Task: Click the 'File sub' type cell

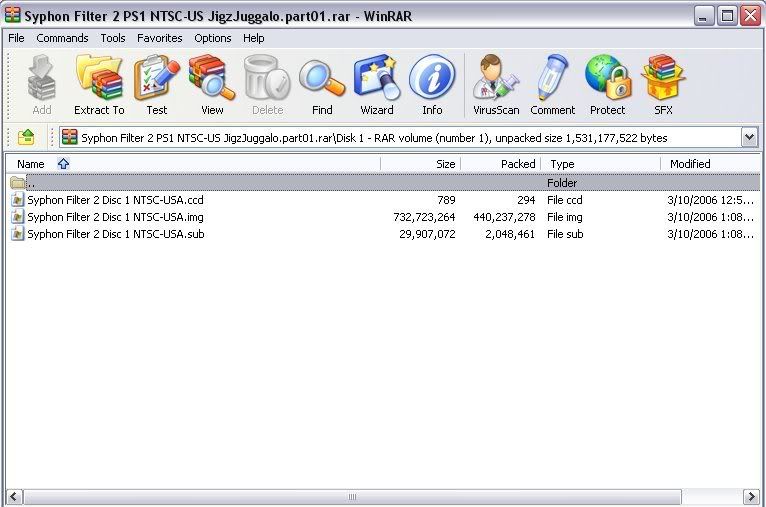Action: point(565,234)
